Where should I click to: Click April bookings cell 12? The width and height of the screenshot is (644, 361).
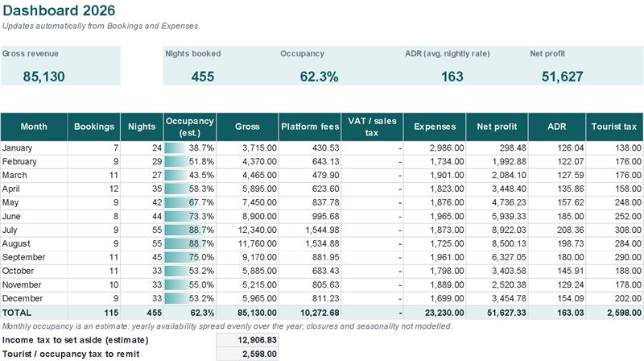pyautogui.click(x=94, y=189)
